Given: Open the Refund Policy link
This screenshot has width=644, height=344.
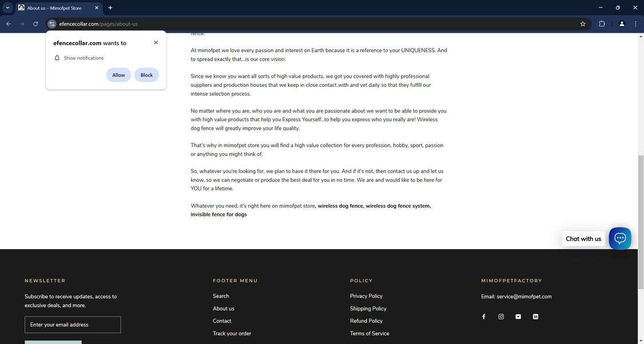Looking at the screenshot, I should pyautogui.click(x=366, y=321).
